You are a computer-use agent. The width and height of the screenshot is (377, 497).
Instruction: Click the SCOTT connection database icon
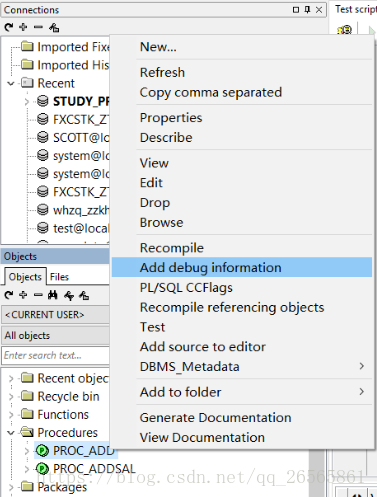(x=42, y=137)
